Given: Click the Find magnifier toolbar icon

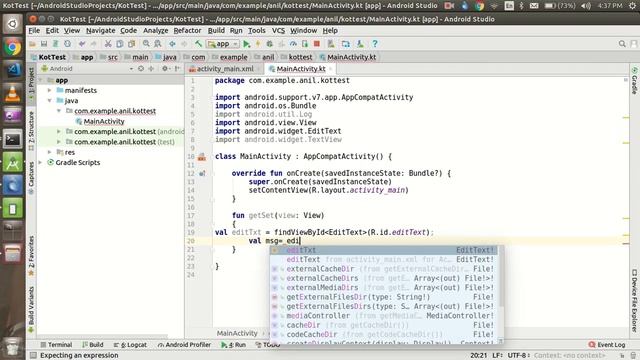Looking at the screenshot, I should tap(146, 44).
